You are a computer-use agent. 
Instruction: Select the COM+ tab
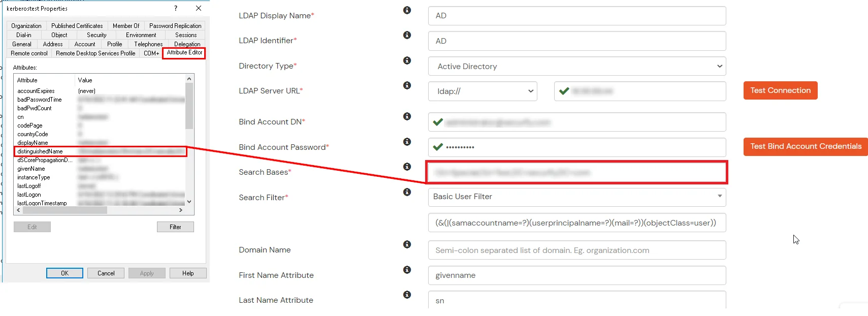pos(151,53)
